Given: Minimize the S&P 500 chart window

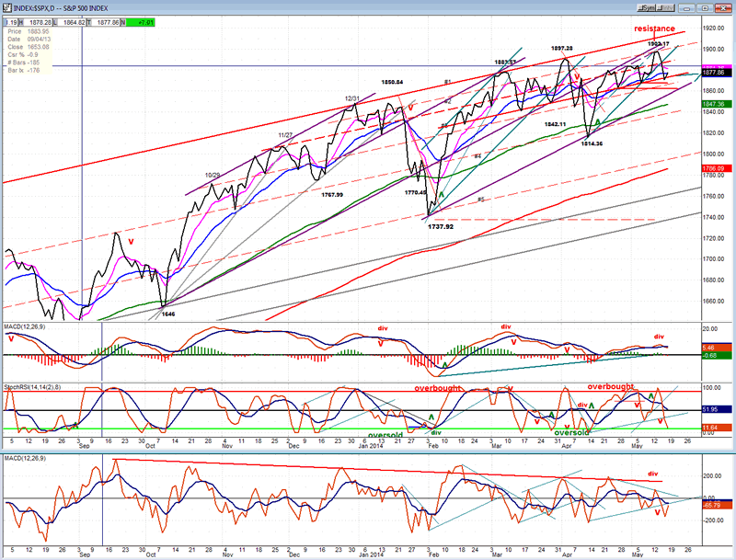Looking at the screenshot, I should [x=686, y=8].
